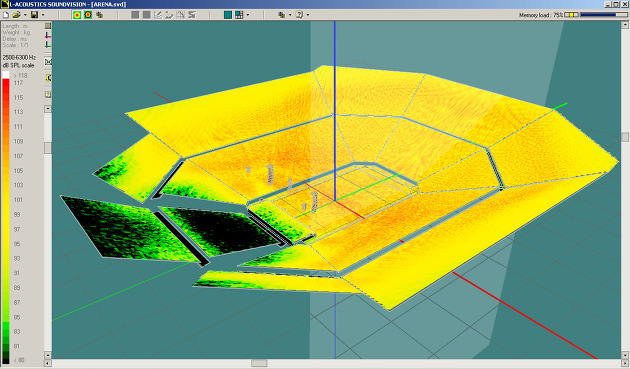Toggle the yellow highlighted side strip button
This screenshot has width=630, height=369.
pos(48,78)
